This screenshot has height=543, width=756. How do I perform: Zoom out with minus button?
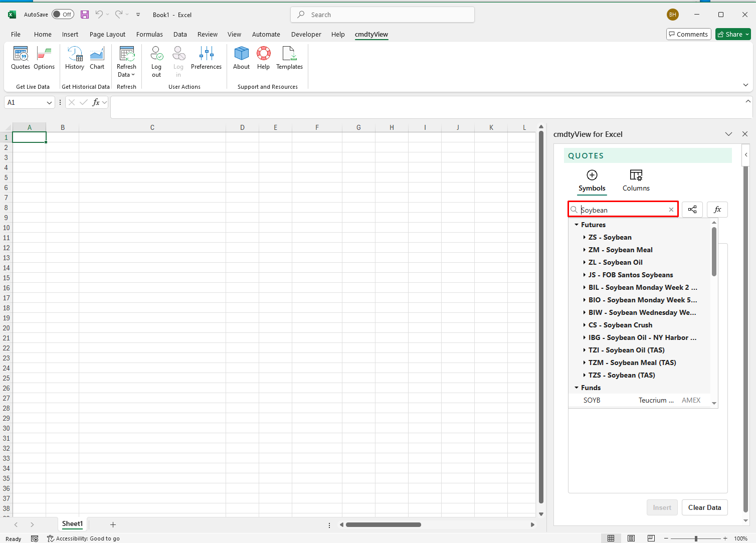click(666, 538)
